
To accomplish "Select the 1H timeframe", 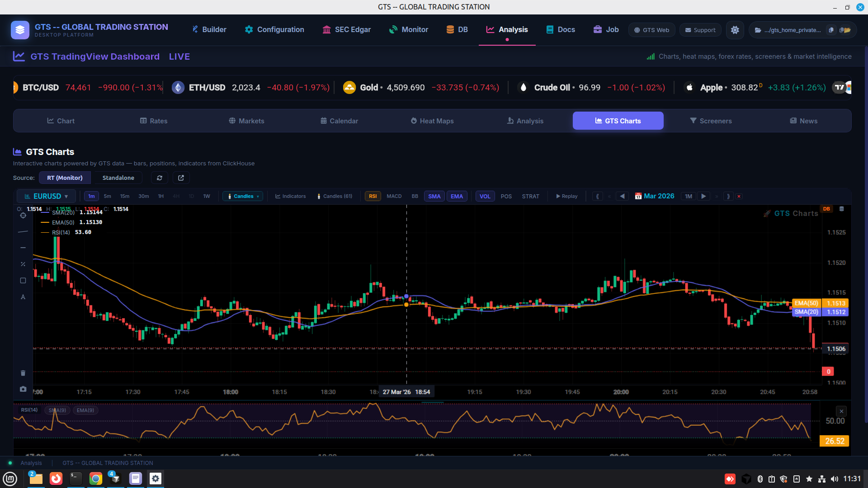I will [x=161, y=196].
